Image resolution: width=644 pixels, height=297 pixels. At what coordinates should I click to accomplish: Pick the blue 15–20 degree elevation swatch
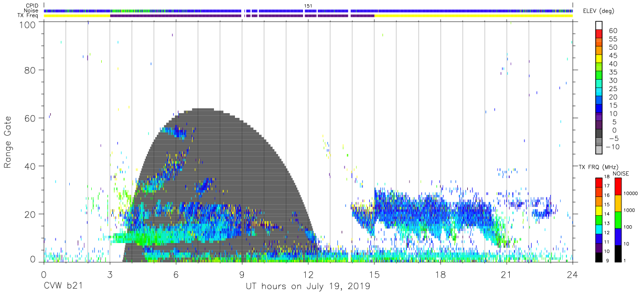[x=599, y=101]
